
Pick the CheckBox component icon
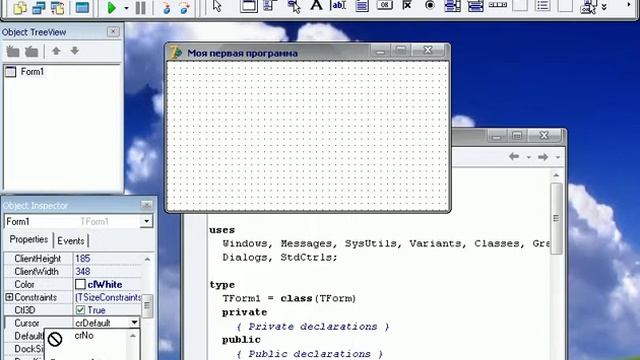[407, 5]
